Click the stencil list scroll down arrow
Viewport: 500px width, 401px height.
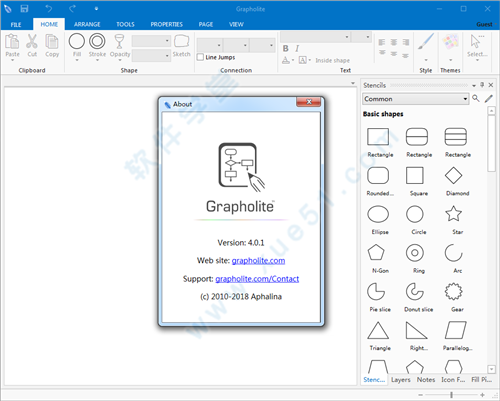click(491, 369)
